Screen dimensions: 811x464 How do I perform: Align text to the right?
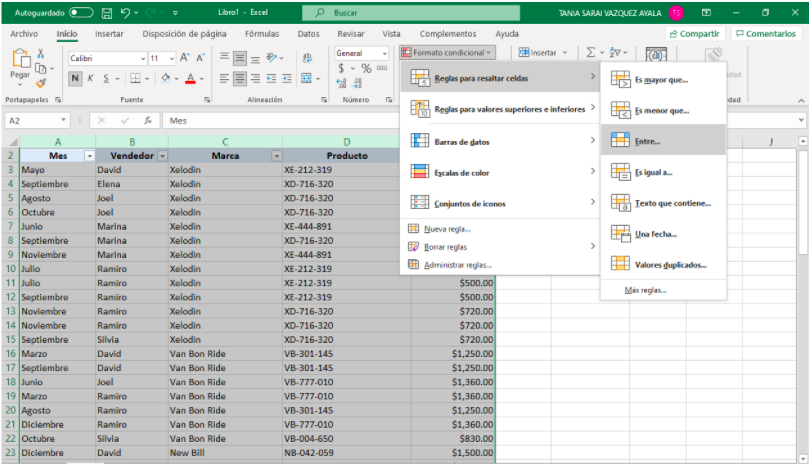coord(255,78)
